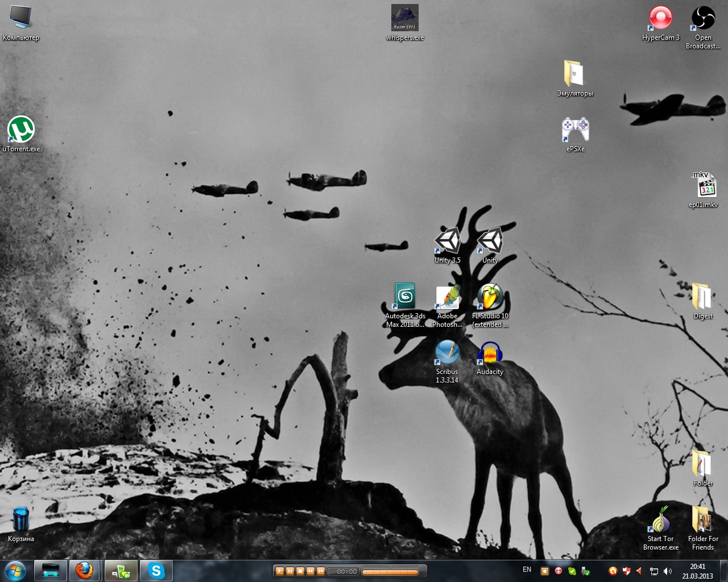
Task: Click the Open Broadcaster shortcut icon
Action: pyautogui.click(x=703, y=19)
